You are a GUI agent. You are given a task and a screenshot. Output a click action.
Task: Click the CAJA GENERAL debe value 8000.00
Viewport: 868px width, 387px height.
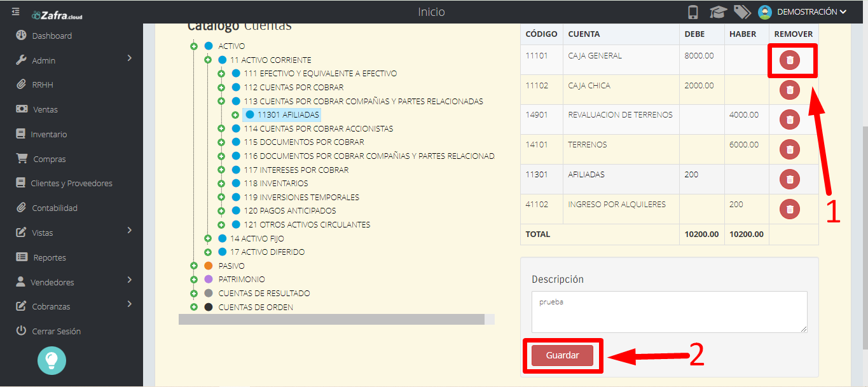(699, 55)
